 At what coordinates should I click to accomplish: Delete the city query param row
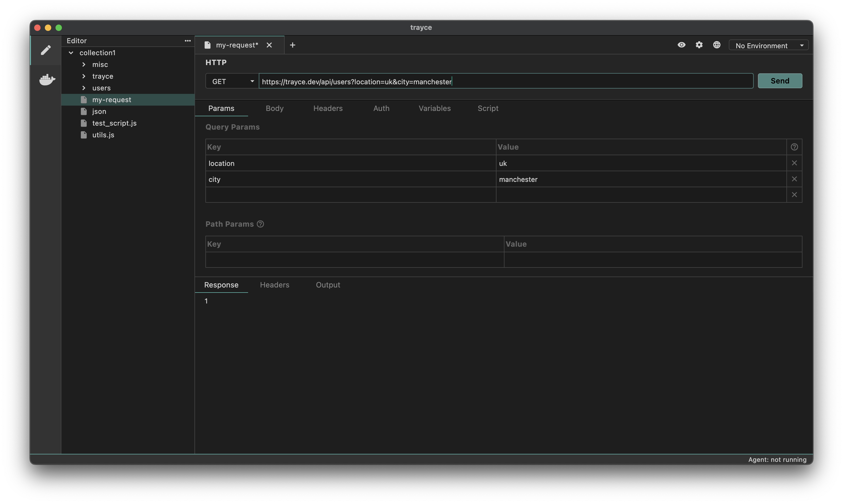794,179
